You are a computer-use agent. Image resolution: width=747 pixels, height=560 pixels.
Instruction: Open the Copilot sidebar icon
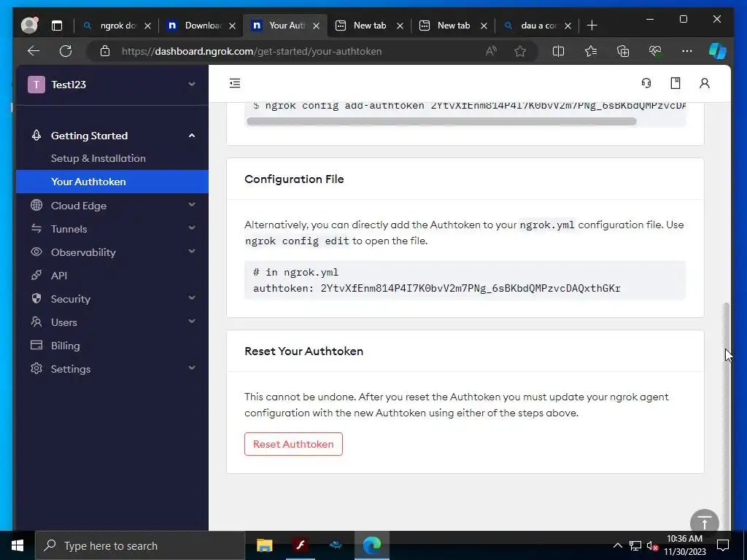click(x=717, y=51)
